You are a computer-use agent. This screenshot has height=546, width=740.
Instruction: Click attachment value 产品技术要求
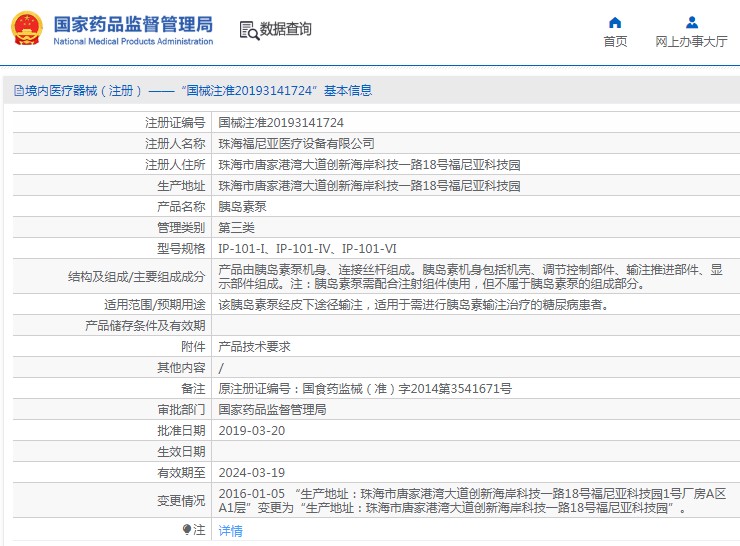click(x=254, y=347)
